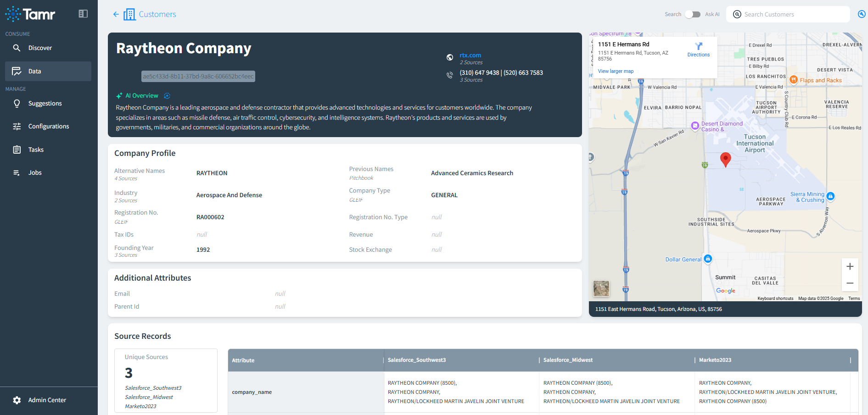868x415 pixels.
Task: Click the AI Overview label
Action: coord(142,96)
